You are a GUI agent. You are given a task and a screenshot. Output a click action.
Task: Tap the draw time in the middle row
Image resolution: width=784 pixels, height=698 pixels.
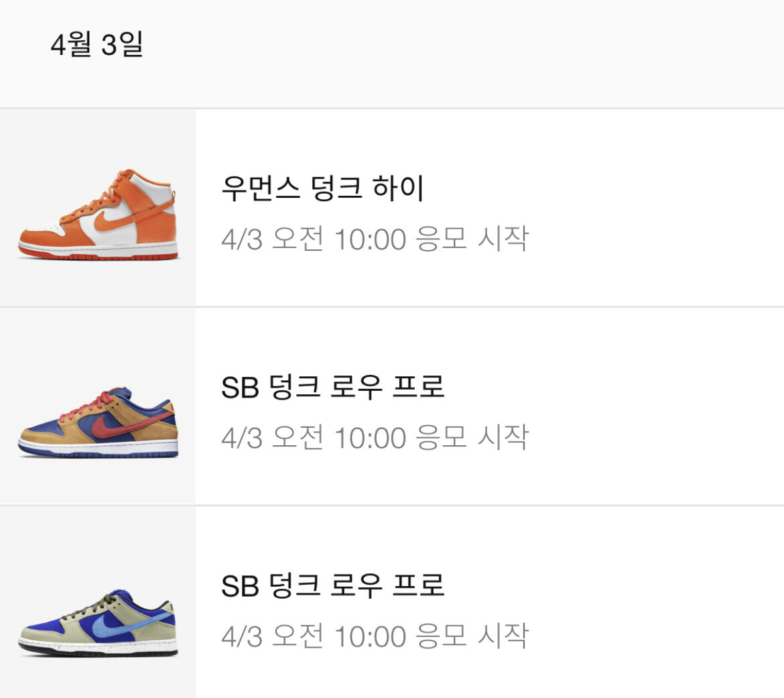pyautogui.click(x=375, y=437)
